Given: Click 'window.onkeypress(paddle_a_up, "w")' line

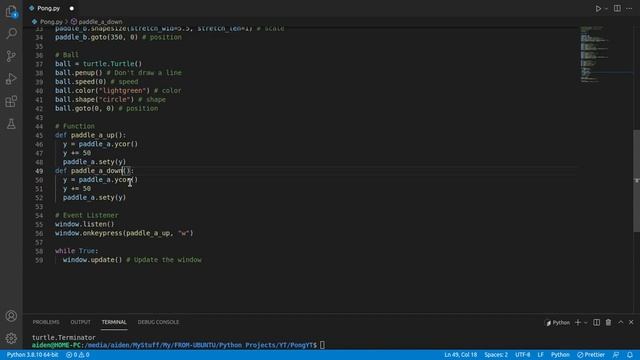Looking at the screenshot, I should [124, 233].
